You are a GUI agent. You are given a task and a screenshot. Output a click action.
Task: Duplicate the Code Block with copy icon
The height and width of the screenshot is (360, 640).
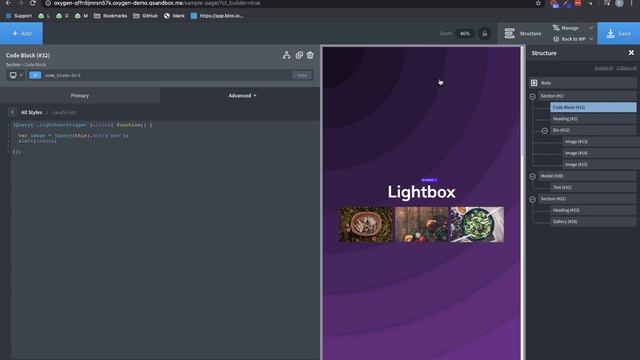299,55
